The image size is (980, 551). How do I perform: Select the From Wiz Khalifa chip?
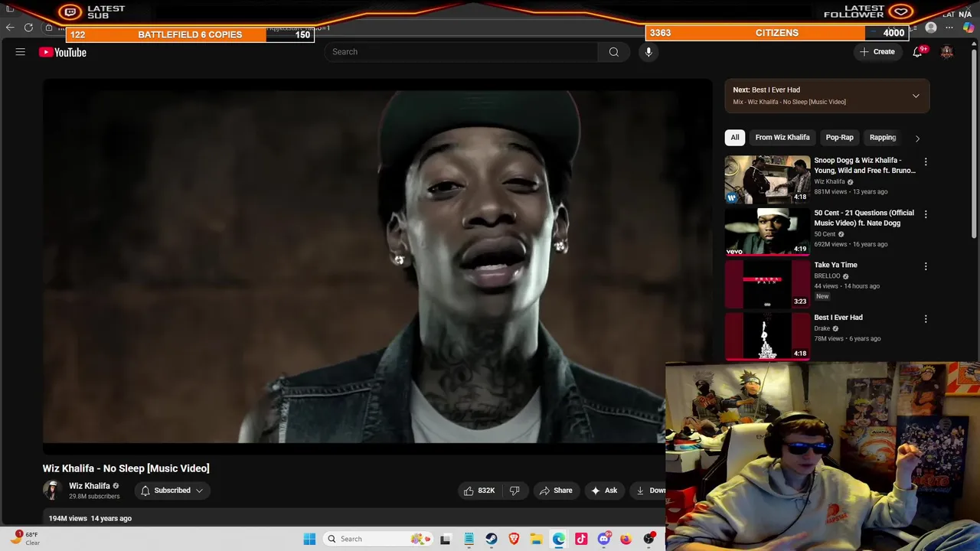coord(782,138)
